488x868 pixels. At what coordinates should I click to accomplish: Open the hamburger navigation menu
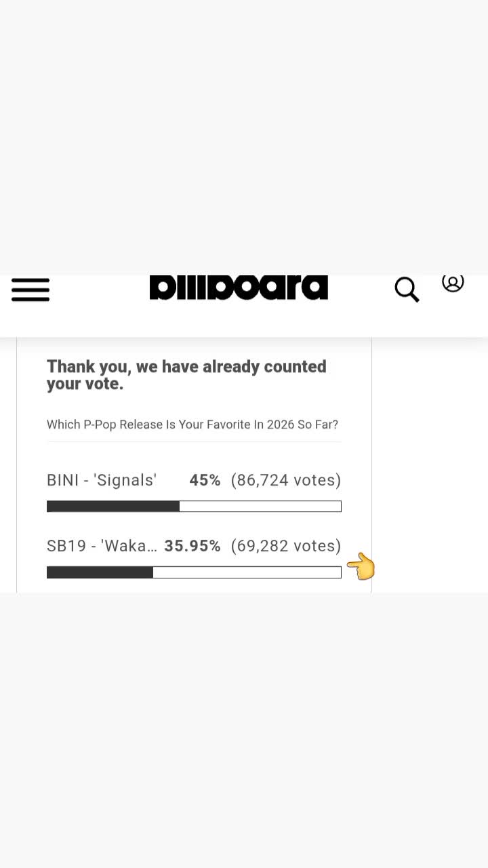click(x=30, y=290)
